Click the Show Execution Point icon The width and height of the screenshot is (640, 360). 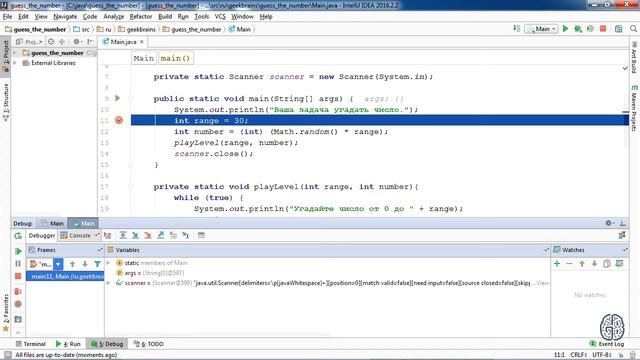(107, 236)
